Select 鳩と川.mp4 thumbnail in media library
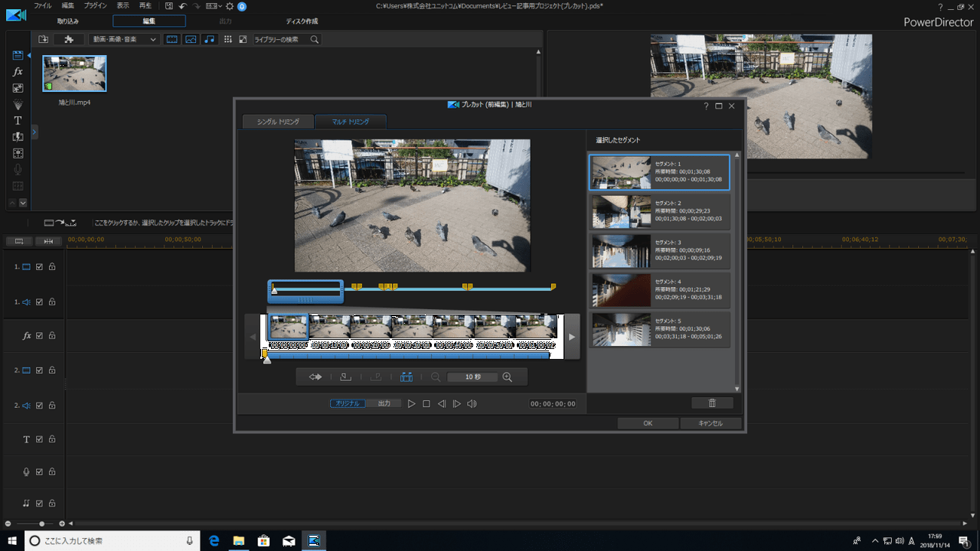The image size is (980, 551). click(74, 73)
